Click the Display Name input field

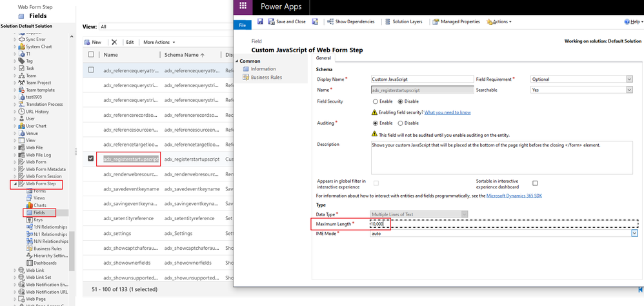422,79
